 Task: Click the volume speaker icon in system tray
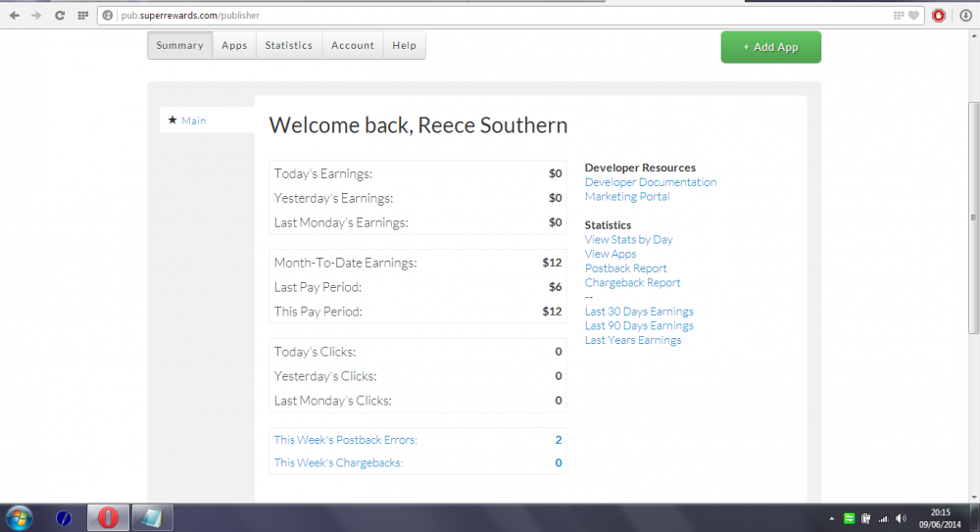pos(900,518)
